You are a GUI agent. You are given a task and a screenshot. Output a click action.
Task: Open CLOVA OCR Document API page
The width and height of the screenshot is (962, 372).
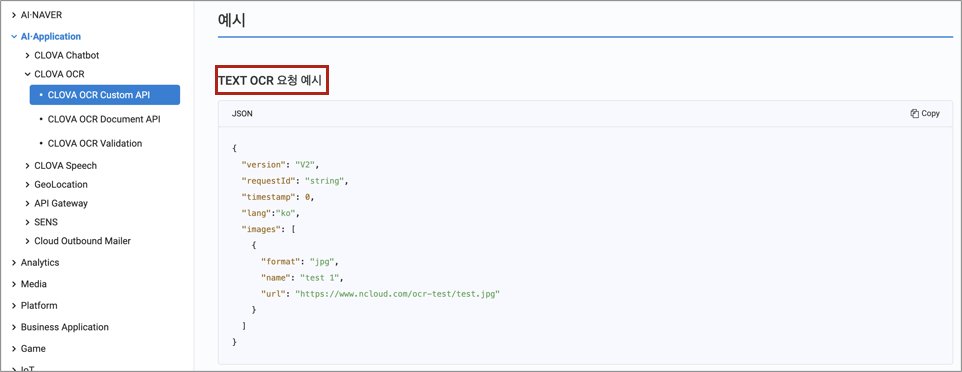[104, 119]
